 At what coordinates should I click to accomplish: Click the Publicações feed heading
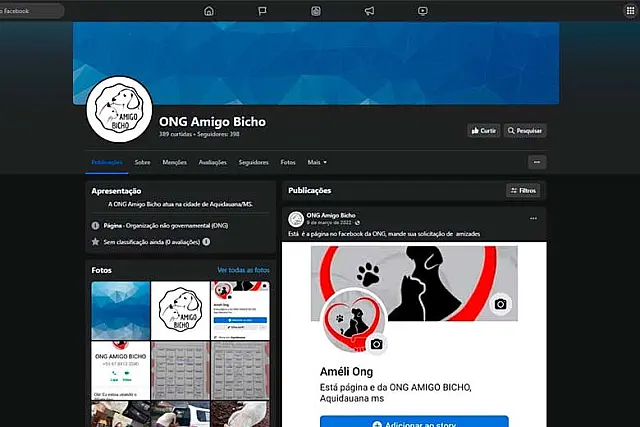click(x=309, y=191)
